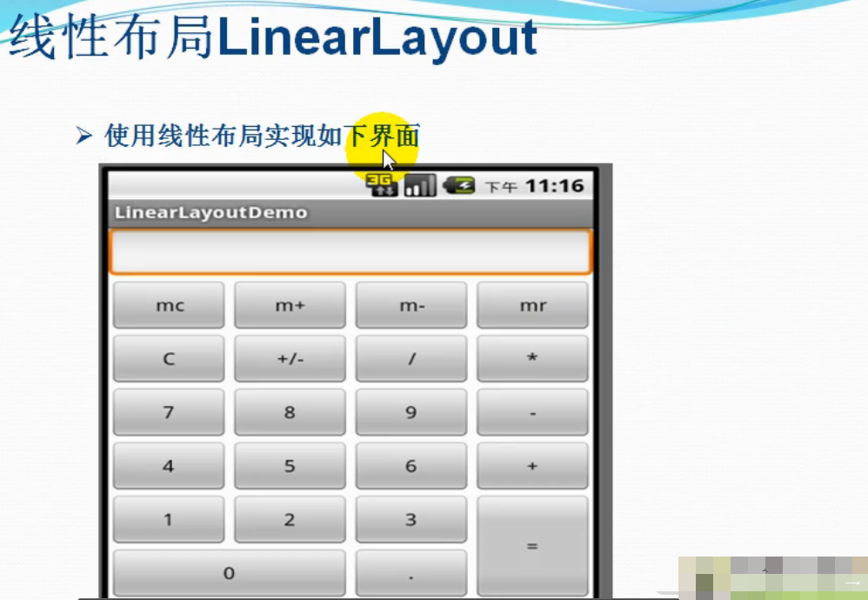868x600 pixels.
Task: Click the number 9 button
Action: coord(411,412)
